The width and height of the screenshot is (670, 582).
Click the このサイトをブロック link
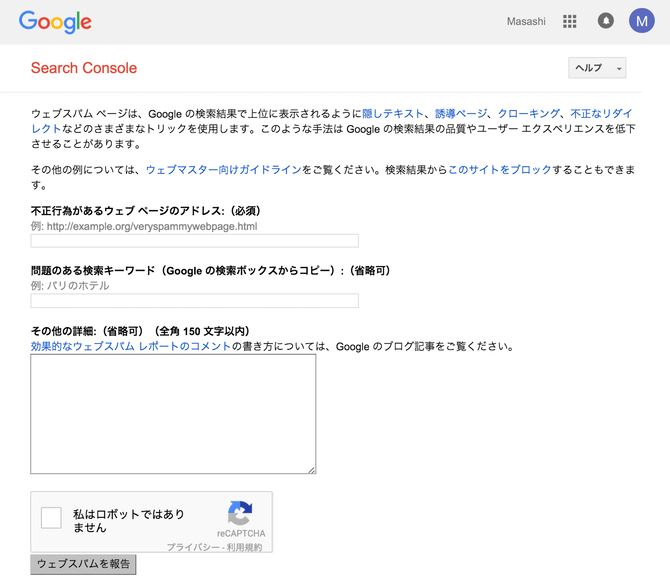point(499,170)
